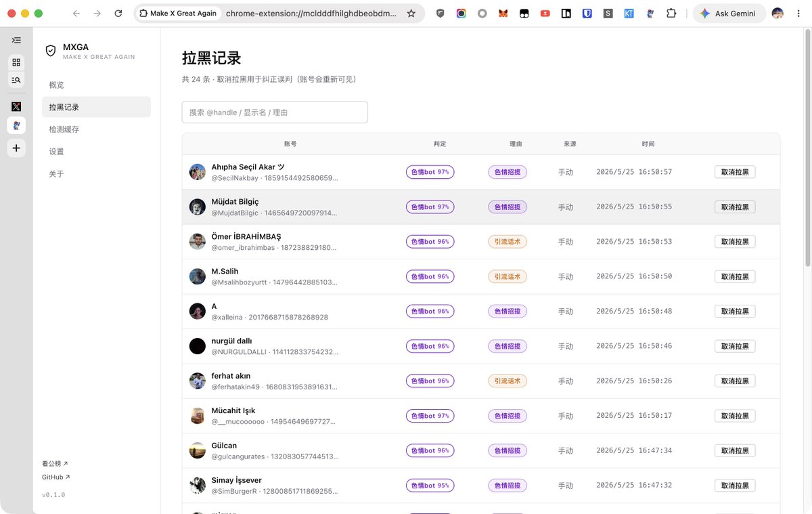Screen dimensions: 812x514
Task: Unblock Ahıpha Seçil Akar with 取消拉黑
Action: tap(735, 172)
